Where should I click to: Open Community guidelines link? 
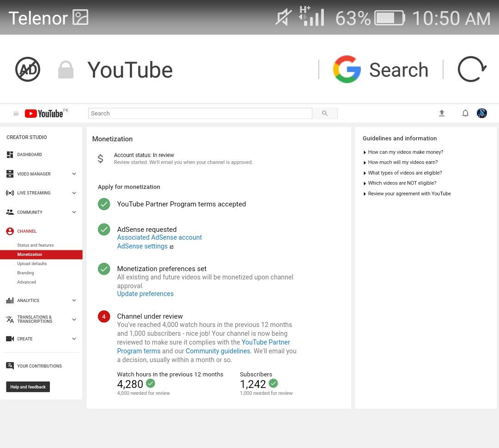pos(218,351)
